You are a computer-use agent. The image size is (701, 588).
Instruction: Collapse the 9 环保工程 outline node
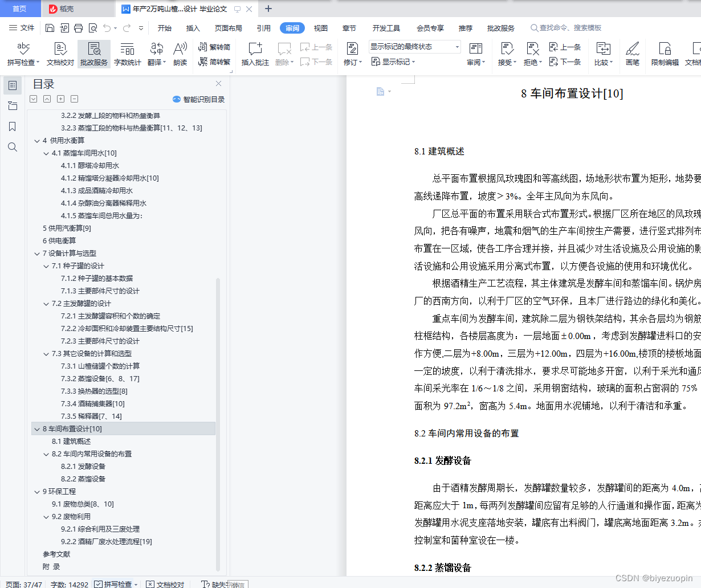[x=37, y=492]
